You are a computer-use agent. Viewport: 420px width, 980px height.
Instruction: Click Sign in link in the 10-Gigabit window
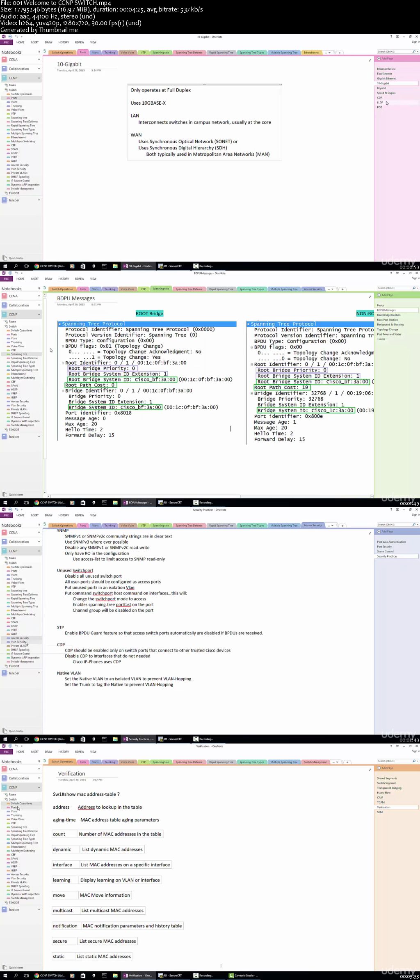point(415,42)
